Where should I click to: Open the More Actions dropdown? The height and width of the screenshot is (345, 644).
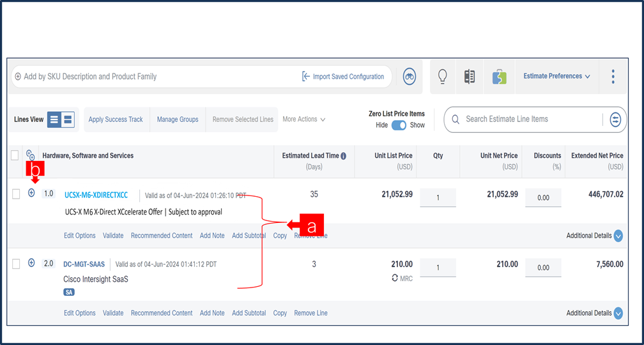tap(304, 119)
